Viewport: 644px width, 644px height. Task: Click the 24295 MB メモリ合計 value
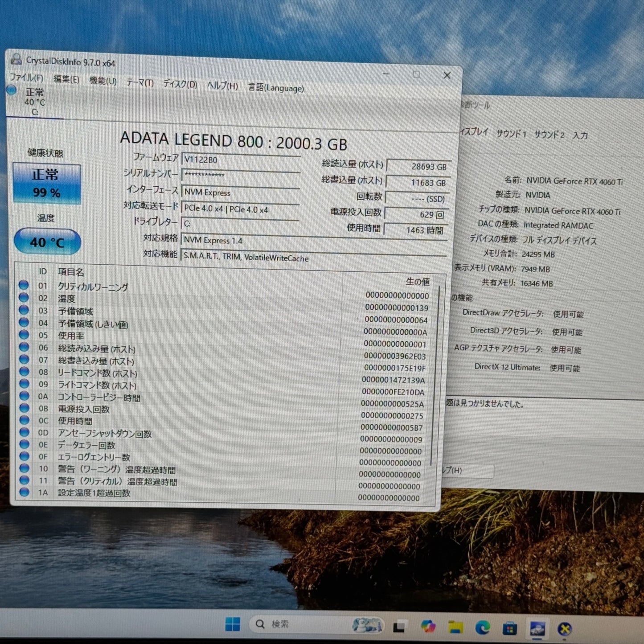coord(538,254)
